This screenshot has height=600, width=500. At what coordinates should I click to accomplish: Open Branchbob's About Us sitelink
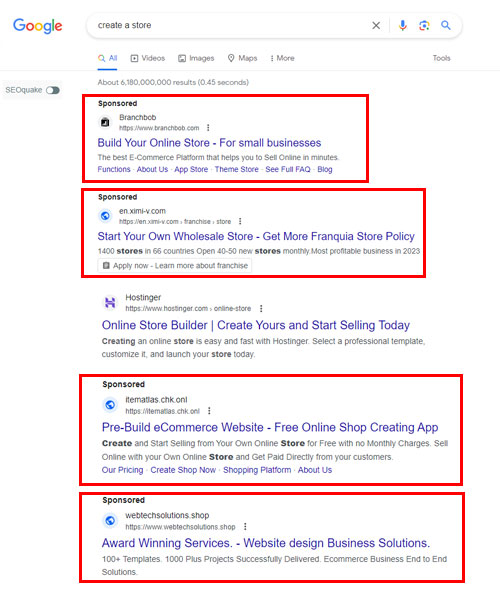point(152,170)
